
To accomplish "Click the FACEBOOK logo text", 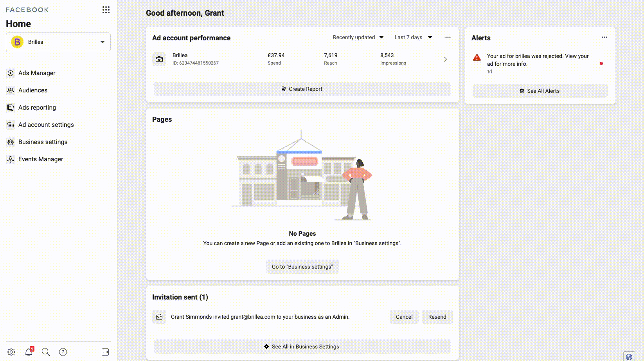I will [27, 10].
